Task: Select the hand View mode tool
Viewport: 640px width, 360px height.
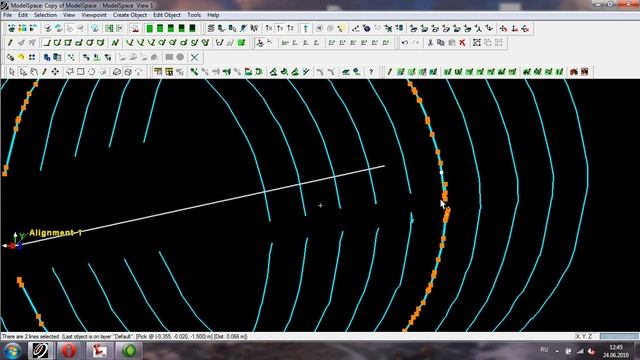Action: pos(34,72)
